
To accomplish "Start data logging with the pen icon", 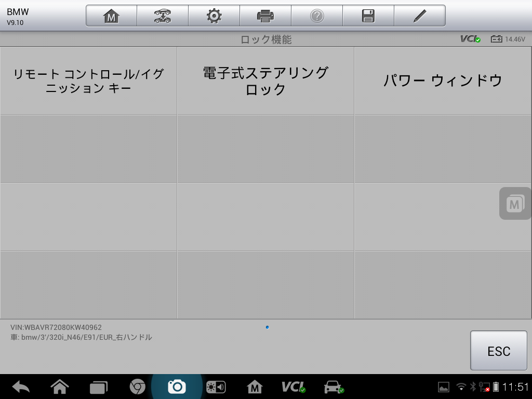I will click(x=420, y=15).
